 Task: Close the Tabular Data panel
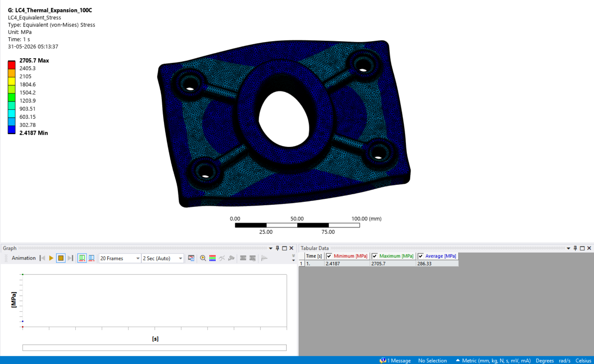(589, 248)
